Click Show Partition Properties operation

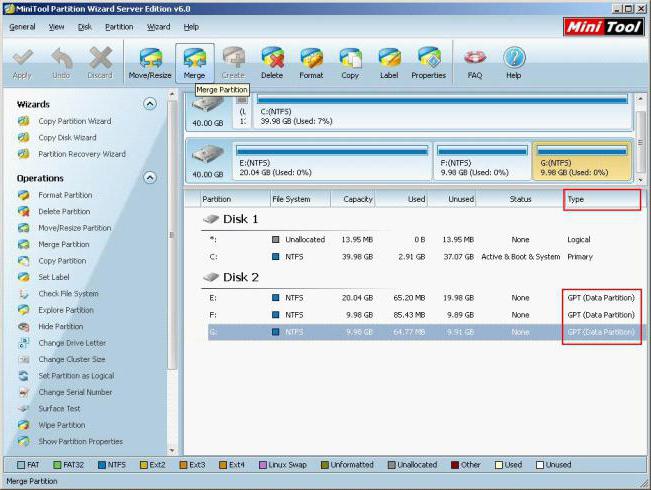pos(81,441)
